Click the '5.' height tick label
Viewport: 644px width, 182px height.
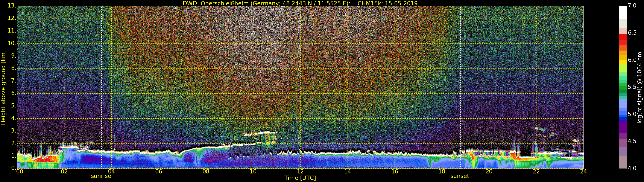[x=14, y=106]
